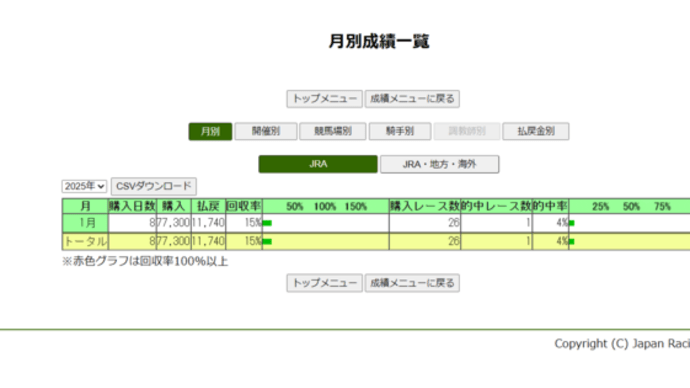This screenshot has width=690, height=388.
Task: Click the bottom 成績メニューに戻る button
Action: point(412,283)
